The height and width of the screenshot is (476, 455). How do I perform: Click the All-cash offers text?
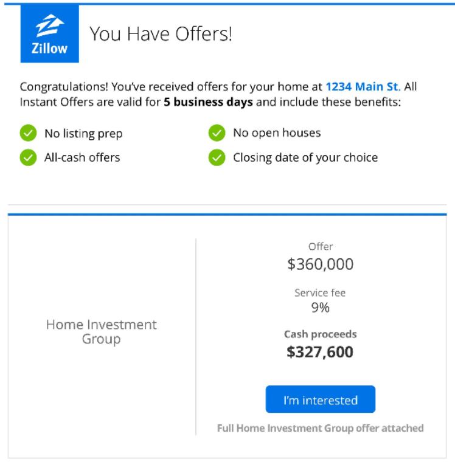click(82, 157)
